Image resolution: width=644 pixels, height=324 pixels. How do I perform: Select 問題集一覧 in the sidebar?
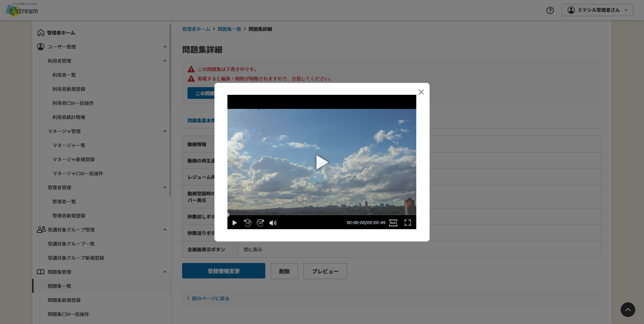tap(59, 286)
